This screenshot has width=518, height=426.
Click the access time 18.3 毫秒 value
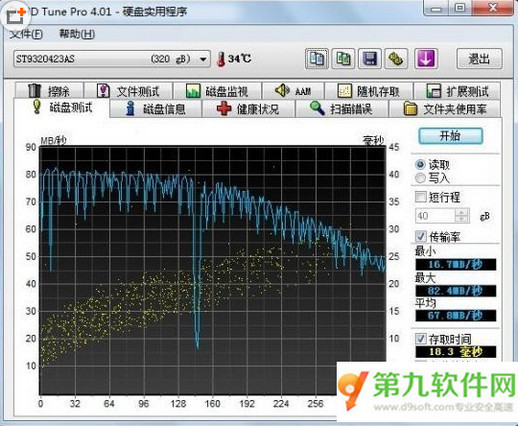456,352
